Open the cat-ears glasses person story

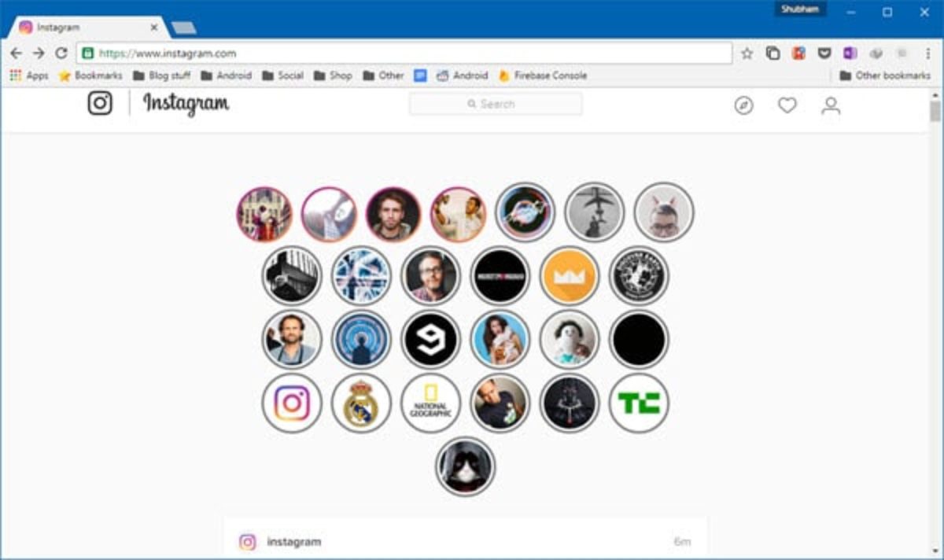click(x=664, y=212)
